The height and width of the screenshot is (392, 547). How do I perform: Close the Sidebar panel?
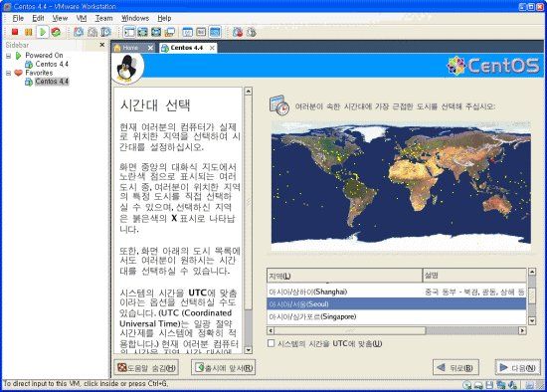101,45
